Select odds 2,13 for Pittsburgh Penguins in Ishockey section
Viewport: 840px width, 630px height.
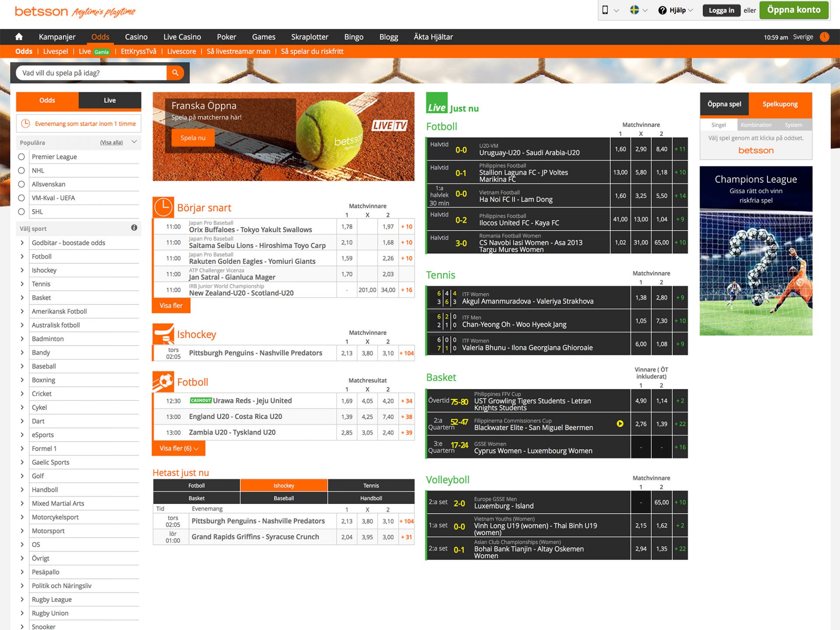pyautogui.click(x=347, y=353)
